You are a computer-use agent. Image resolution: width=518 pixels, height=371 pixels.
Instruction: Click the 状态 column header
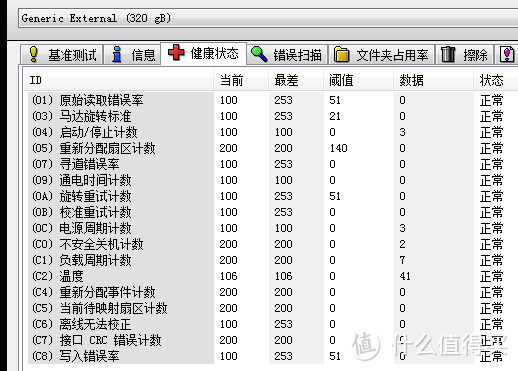pos(495,80)
